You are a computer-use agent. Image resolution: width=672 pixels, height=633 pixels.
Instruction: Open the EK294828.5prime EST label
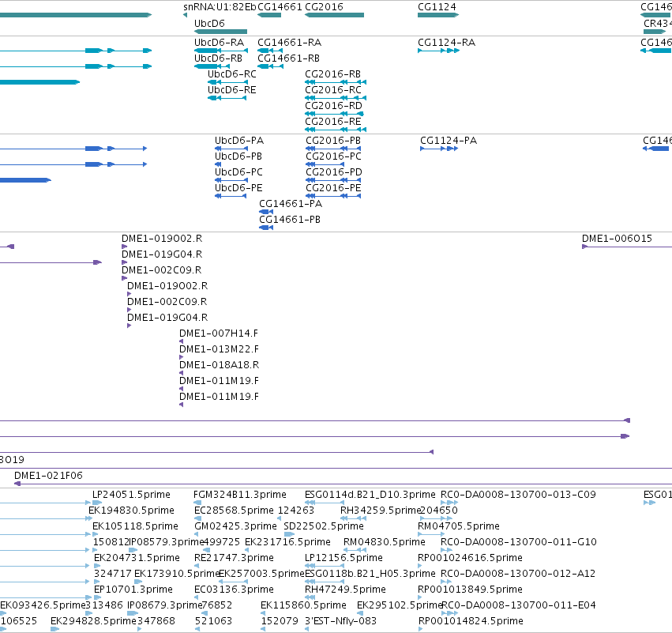(x=93, y=621)
